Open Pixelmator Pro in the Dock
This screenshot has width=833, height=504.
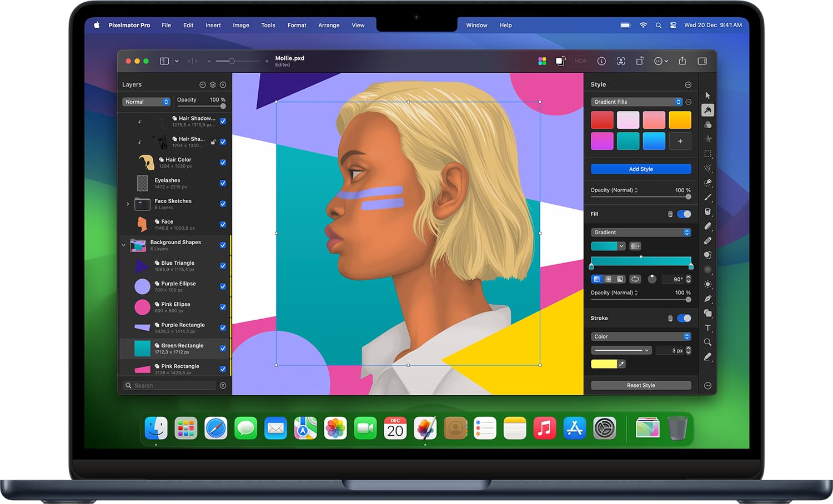point(425,429)
